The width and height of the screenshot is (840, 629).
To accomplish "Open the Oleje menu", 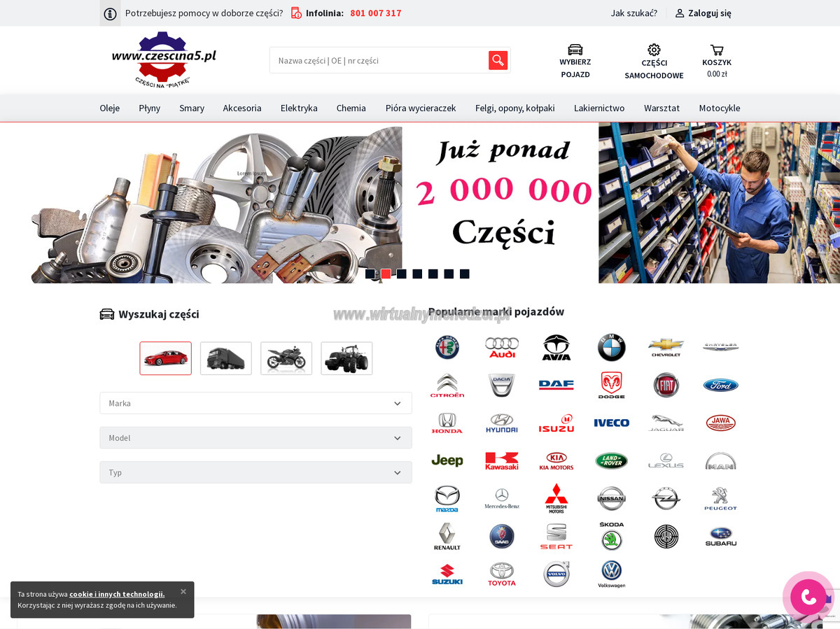I will point(110,108).
